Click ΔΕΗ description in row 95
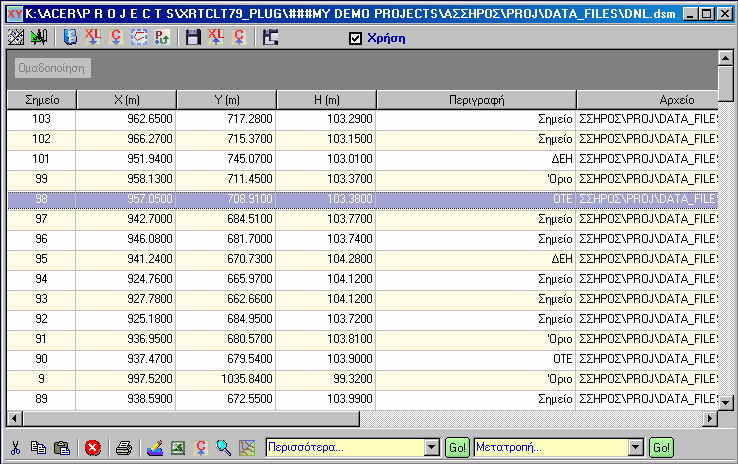The image size is (738, 464). click(562, 259)
